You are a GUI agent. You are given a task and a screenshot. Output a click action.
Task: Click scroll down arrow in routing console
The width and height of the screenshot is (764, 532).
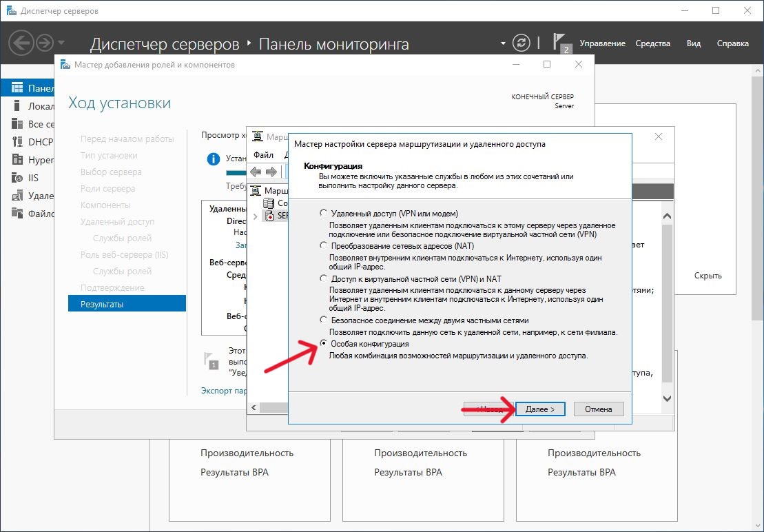click(x=667, y=398)
